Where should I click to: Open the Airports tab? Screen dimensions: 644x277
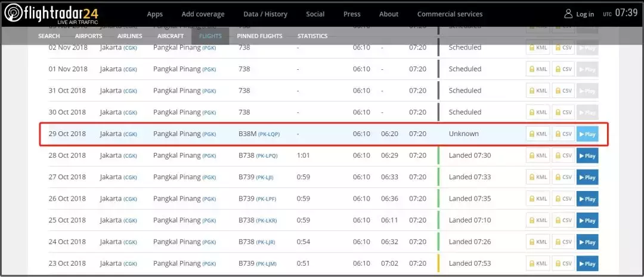(x=88, y=36)
